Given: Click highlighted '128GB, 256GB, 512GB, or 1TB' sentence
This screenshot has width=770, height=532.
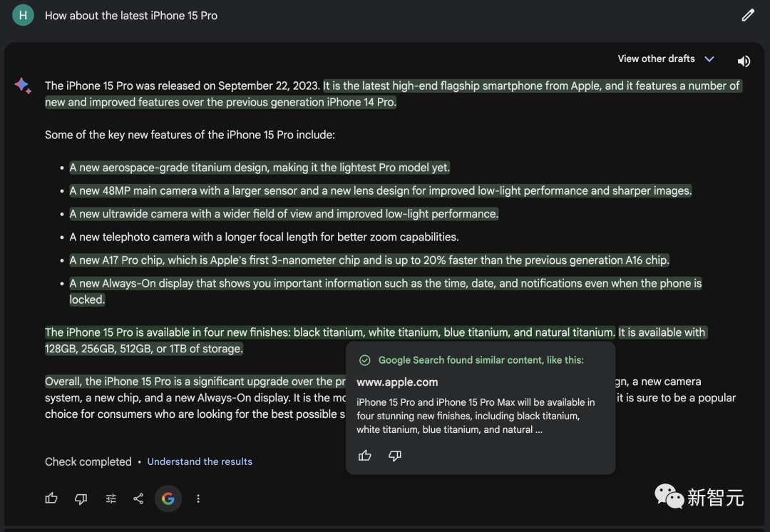Looking at the screenshot, I should click(x=144, y=349).
